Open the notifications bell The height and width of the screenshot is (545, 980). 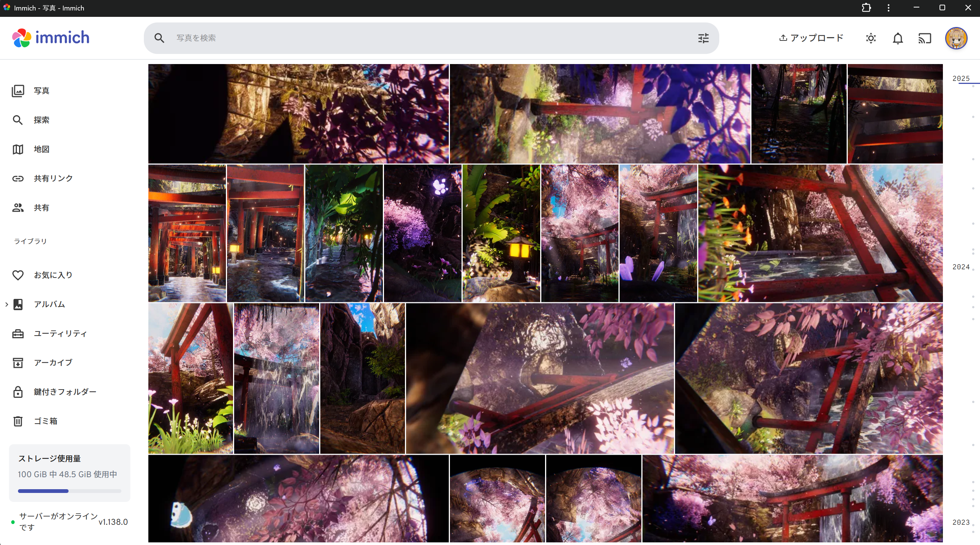tap(898, 38)
